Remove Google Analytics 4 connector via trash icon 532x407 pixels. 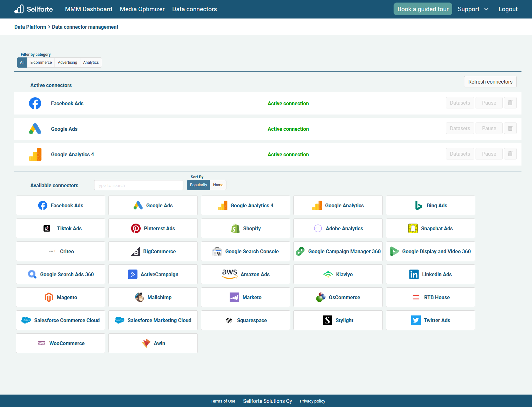(x=510, y=154)
